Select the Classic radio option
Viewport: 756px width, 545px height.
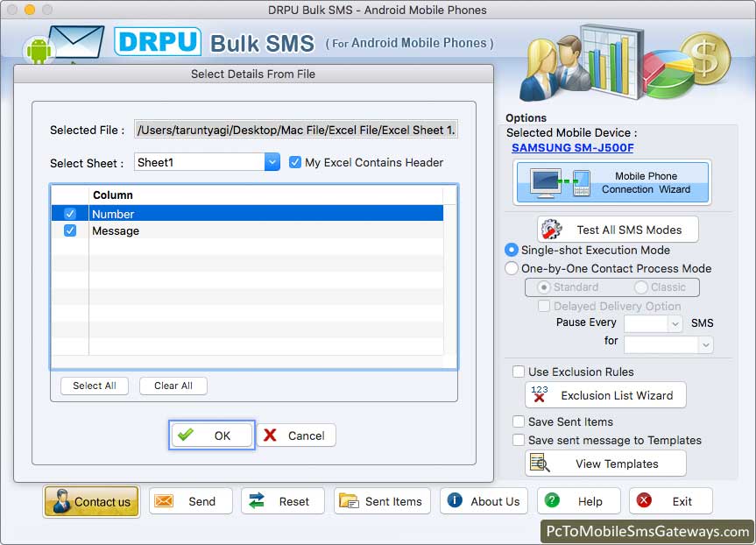pyautogui.click(x=640, y=287)
